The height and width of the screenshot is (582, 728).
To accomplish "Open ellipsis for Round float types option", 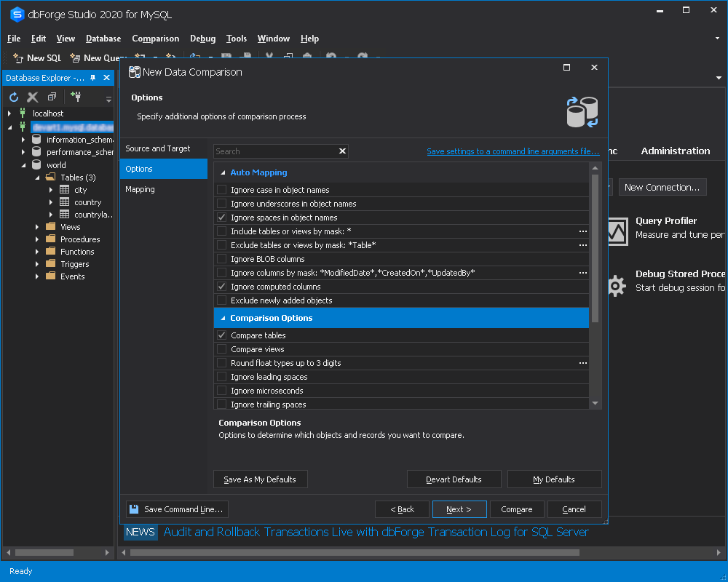I will tap(582, 363).
